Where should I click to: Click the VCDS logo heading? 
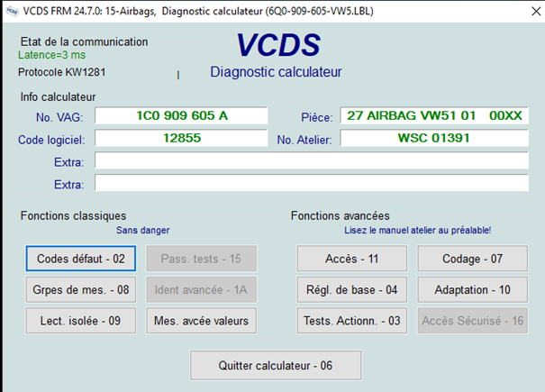click(278, 45)
